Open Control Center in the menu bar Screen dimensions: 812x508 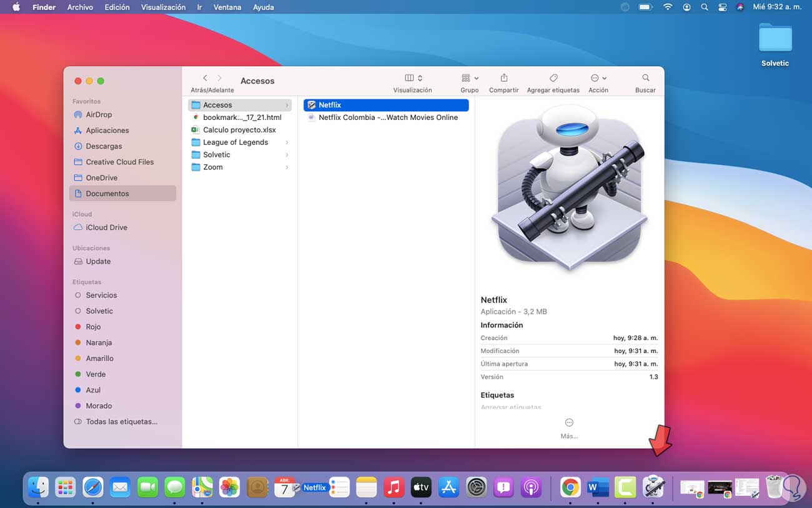point(723,7)
